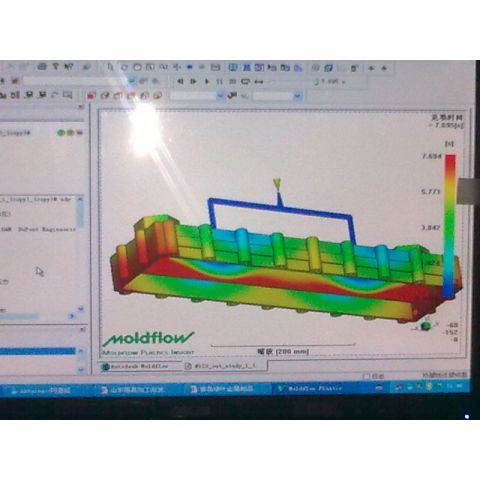Click the fill time color scale bar

click(450, 226)
